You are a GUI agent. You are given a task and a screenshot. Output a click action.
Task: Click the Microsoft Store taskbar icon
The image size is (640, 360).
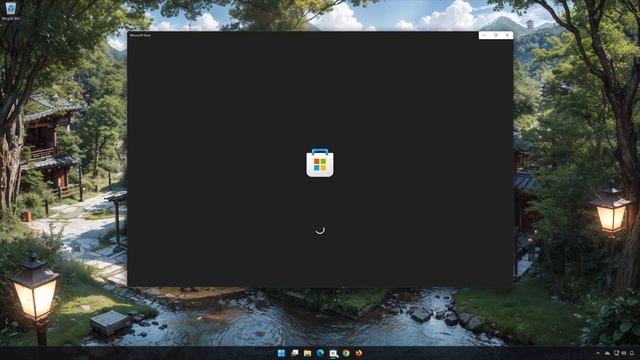point(333,353)
